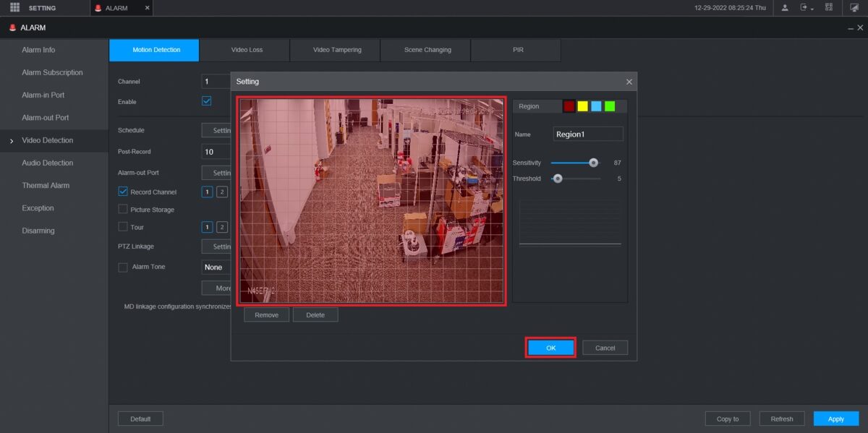Toggle the Enable checkbox

point(206,101)
